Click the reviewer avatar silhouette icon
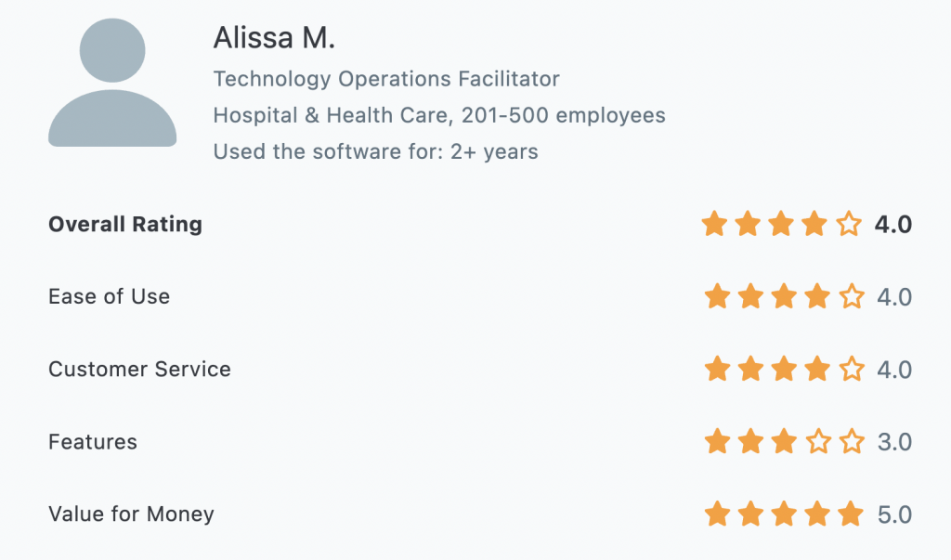Image resolution: width=951 pixels, height=560 pixels. click(112, 85)
